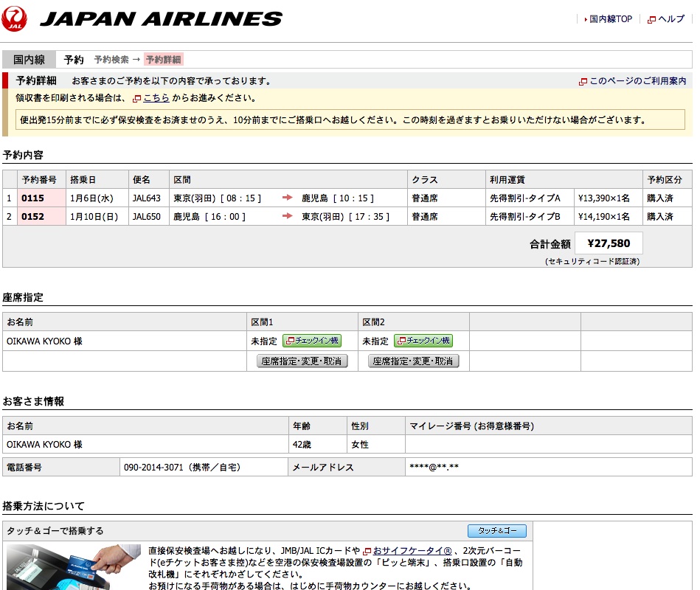The width and height of the screenshot is (700, 590).
Task: Click 座席指定・変更・取消 button for 区間1
Action: (x=302, y=361)
